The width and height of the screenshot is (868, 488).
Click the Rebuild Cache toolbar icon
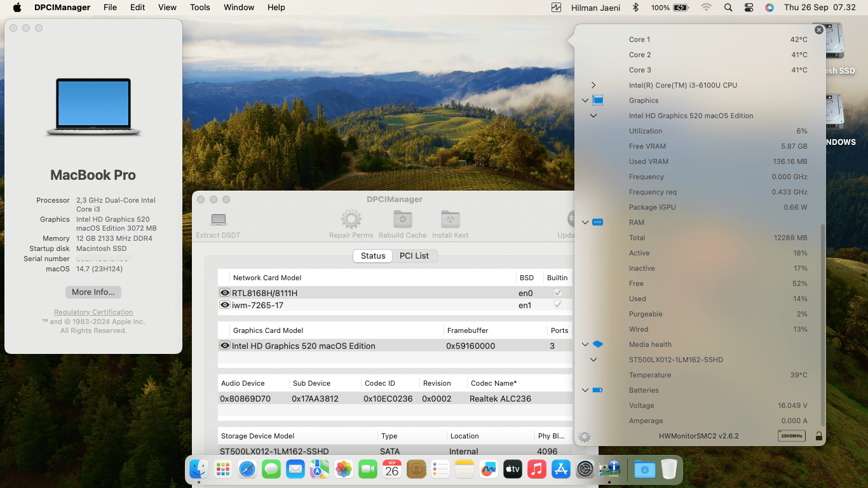pos(403,220)
